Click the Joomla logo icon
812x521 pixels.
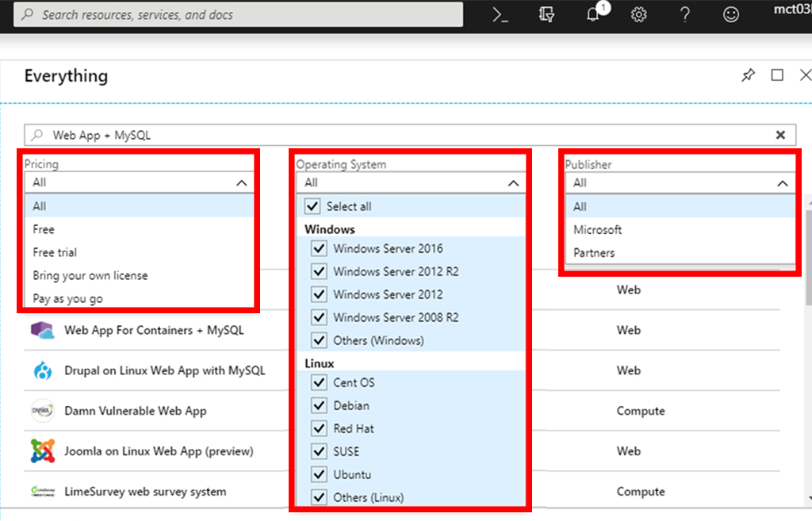coord(43,451)
